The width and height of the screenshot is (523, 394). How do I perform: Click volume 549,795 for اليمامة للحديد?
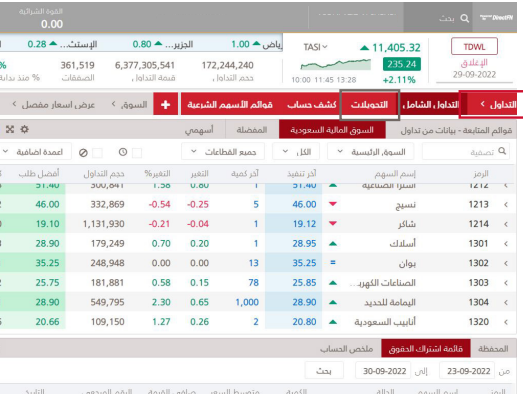[107, 302]
